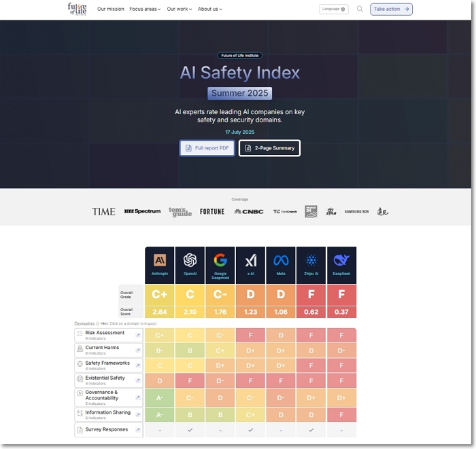Open the Information Sharing domain row
476x449 pixels.
[109, 414]
